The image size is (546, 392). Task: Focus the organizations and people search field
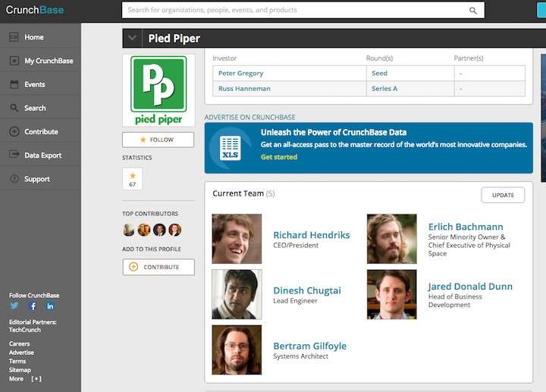[x=303, y=10]
